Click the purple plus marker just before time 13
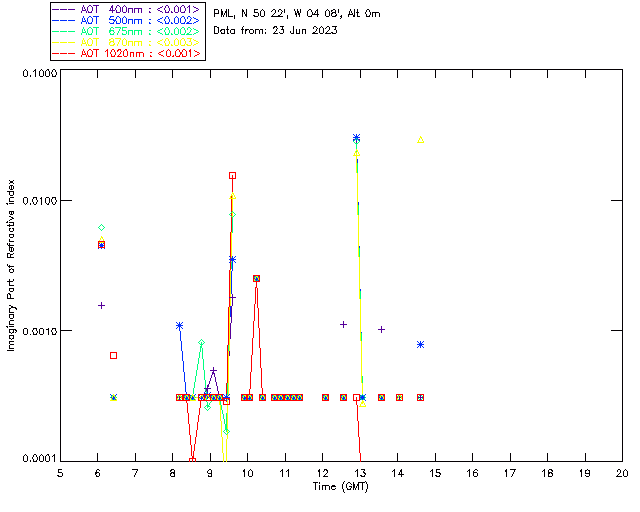Image resolution: width=640 pixels, height=512 pixels. tap(343, 325)
